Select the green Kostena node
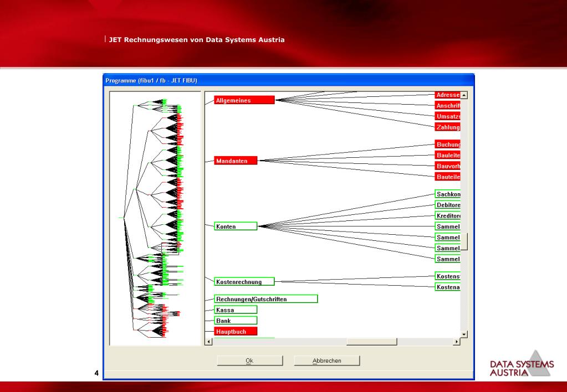 click(447, 287)
